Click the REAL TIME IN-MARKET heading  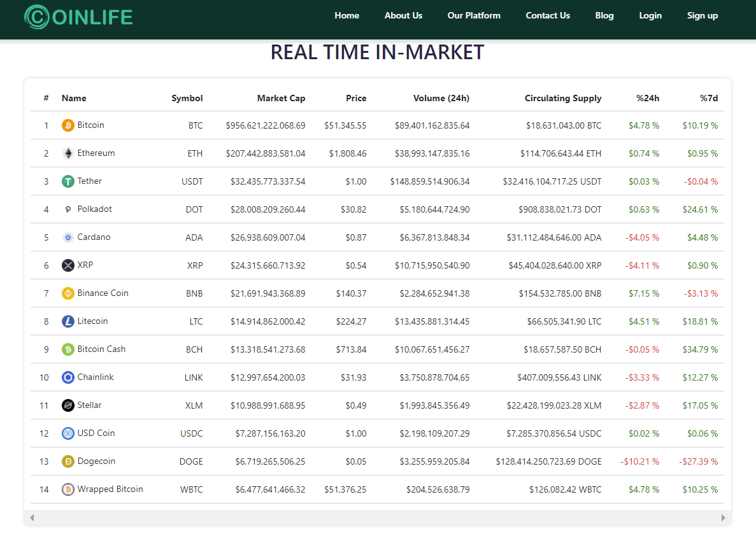click(x=378, y=52)
